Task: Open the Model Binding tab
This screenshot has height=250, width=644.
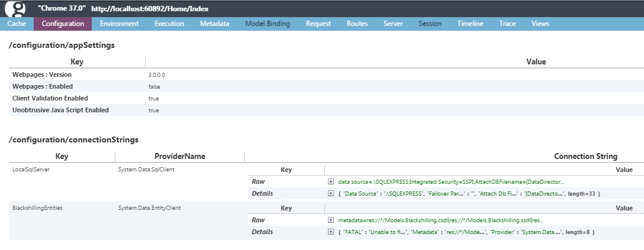Action: 268,24
